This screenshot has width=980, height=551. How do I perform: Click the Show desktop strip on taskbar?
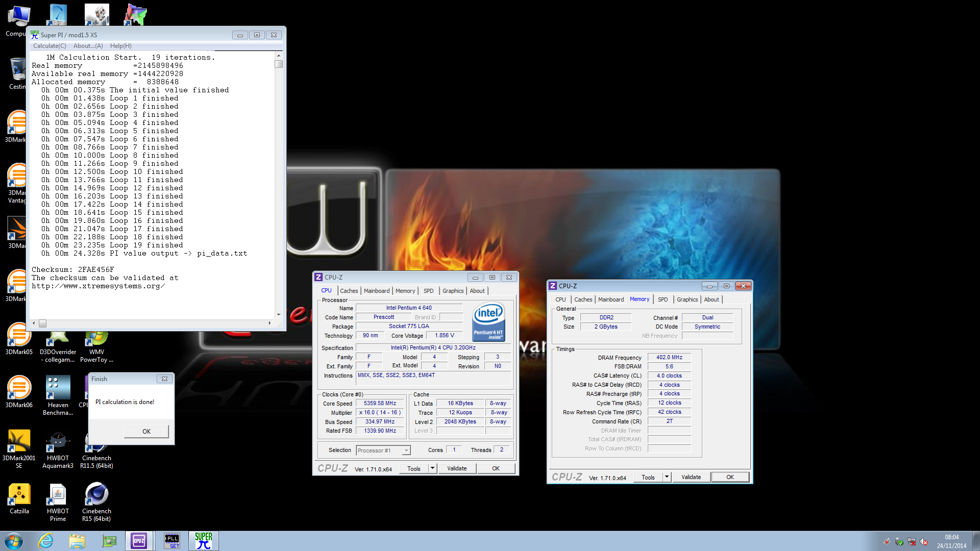pos(976,541)
